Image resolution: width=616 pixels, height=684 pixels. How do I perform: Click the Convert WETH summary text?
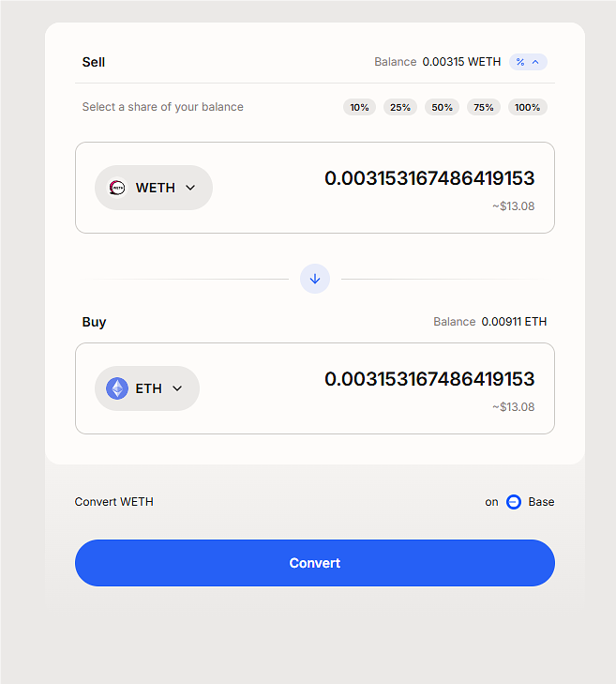click(x=114, y=502)
